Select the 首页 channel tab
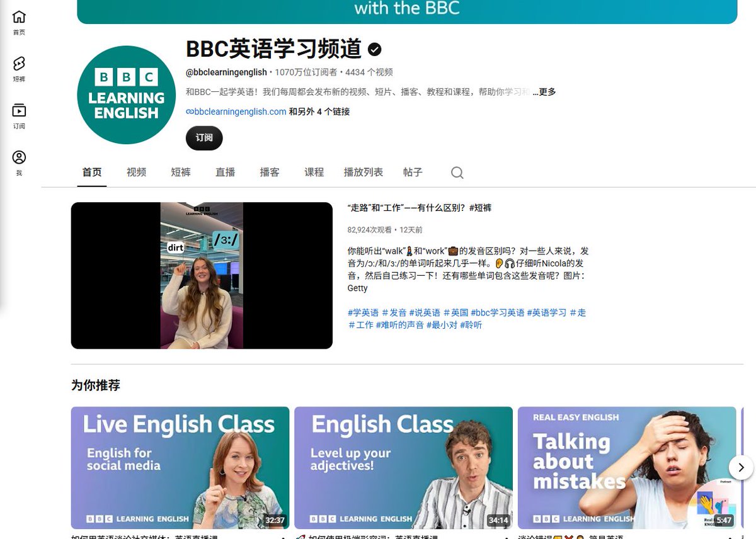756x539 pixels. click(x=92, y=172)
